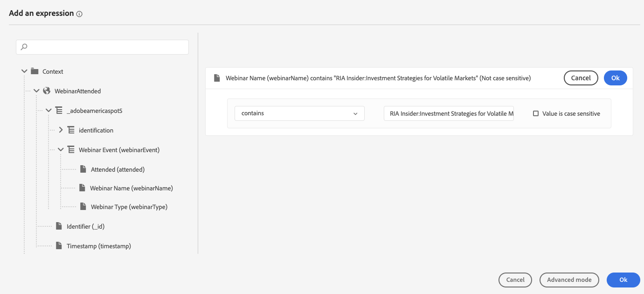This screenshot has height=294, width=644.
Task: Click the schema icon beside Webinar Event
Action: pyautogui.click(x=71, y=150)
